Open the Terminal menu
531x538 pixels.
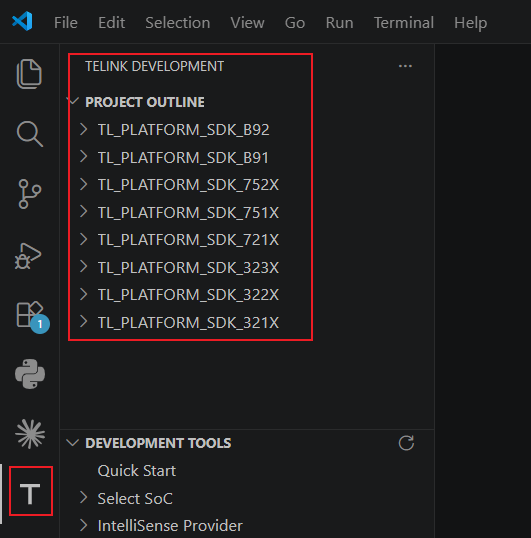tap(404, 23)
